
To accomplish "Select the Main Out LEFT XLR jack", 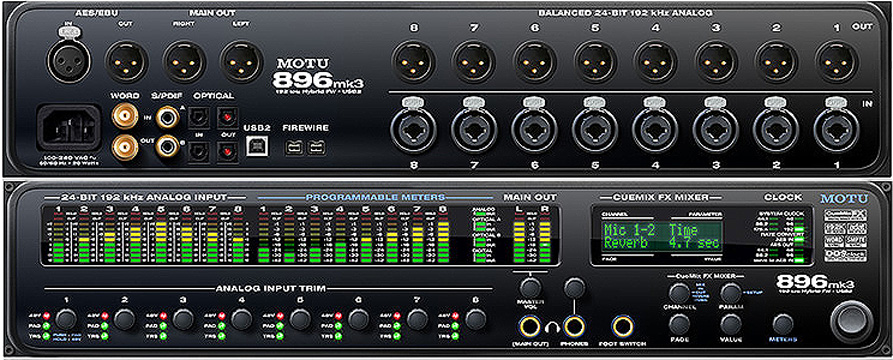I will [241, 62].
